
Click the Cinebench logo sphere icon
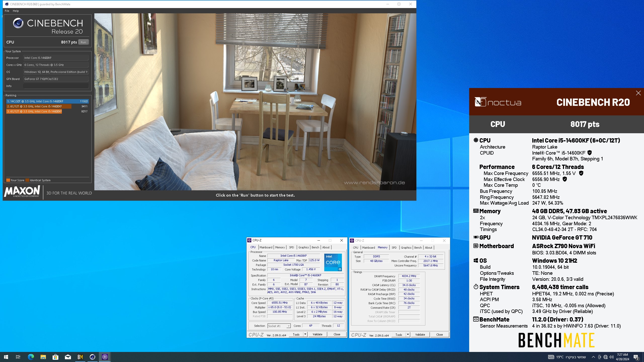pos(18,23)
